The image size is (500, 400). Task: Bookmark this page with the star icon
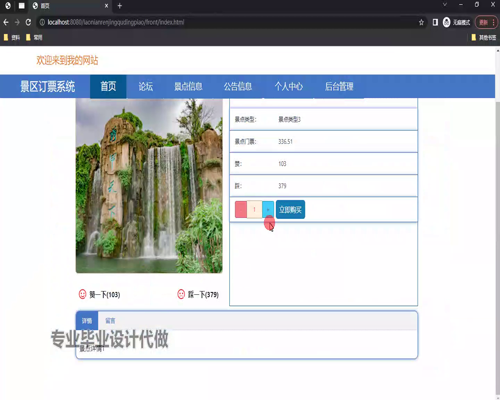click(x=421, y=22)
